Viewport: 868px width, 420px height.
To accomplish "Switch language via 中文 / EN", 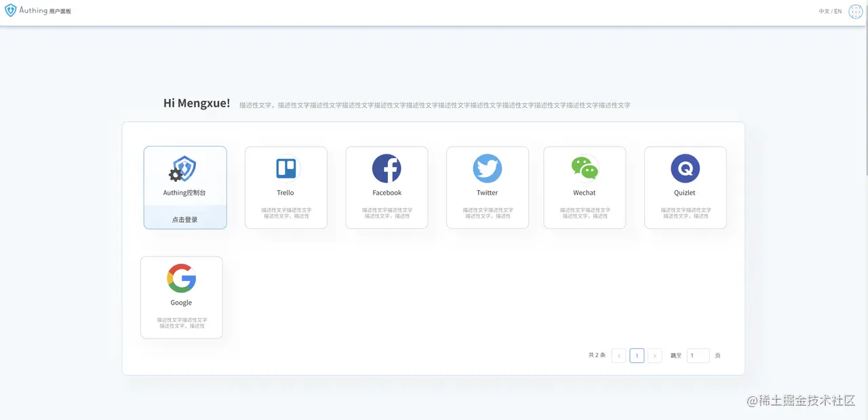I will (830, 12).
